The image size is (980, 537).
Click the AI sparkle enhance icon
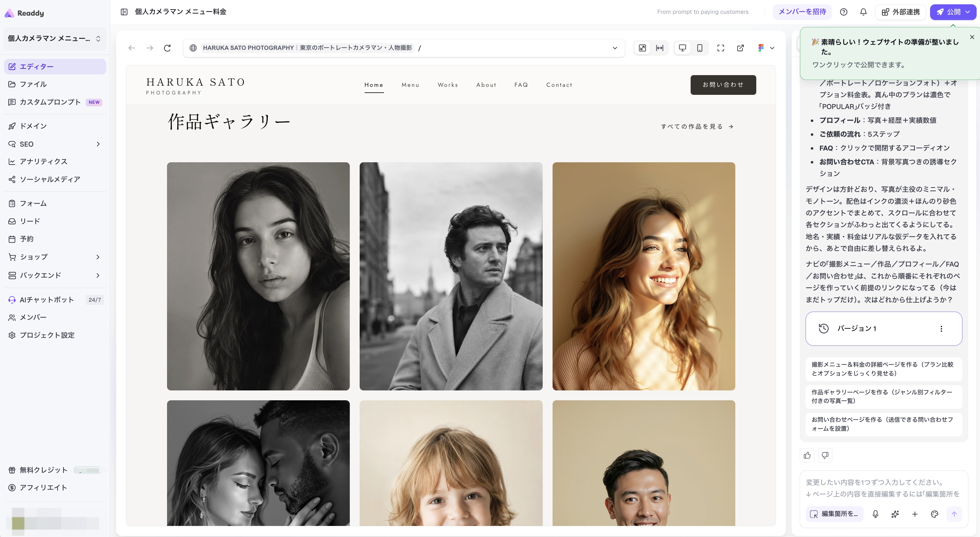895,514
